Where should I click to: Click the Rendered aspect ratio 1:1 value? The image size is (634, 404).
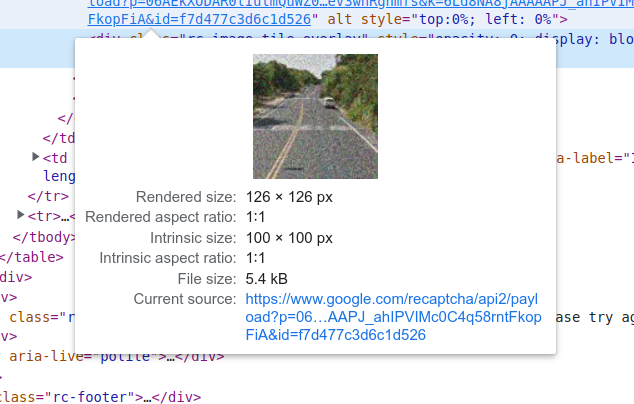point(255,217)
